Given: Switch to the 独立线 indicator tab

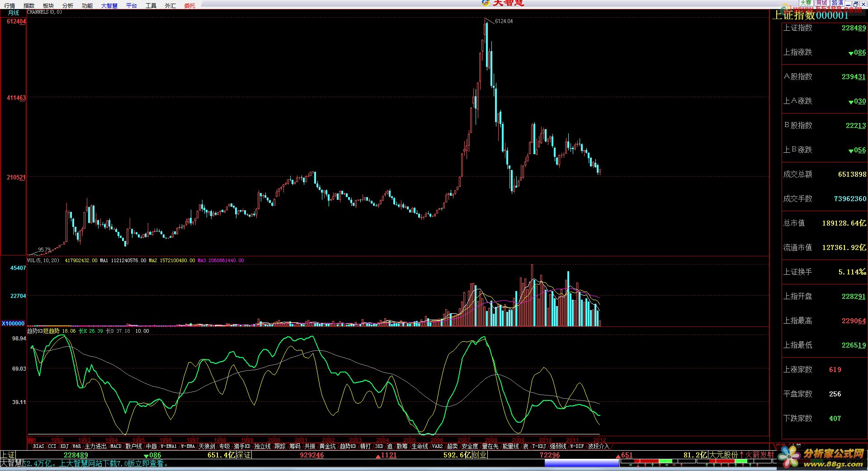Looking at the screenshot, I should (262, 446).
